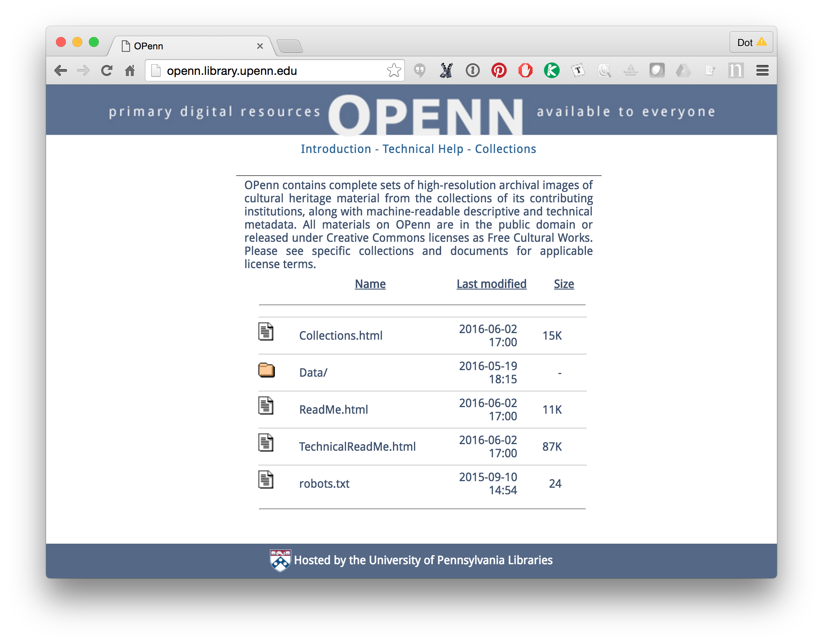Click the Pinterest extension icon
This screenshot has width=823, height=644.
point(499,70)
